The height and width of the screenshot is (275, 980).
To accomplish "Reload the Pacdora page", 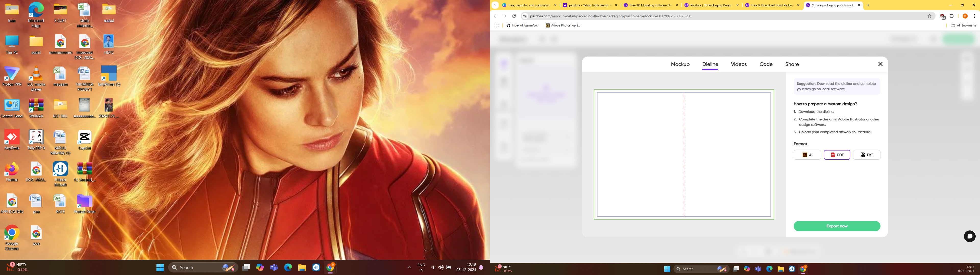I will click(x=513, y=16).
